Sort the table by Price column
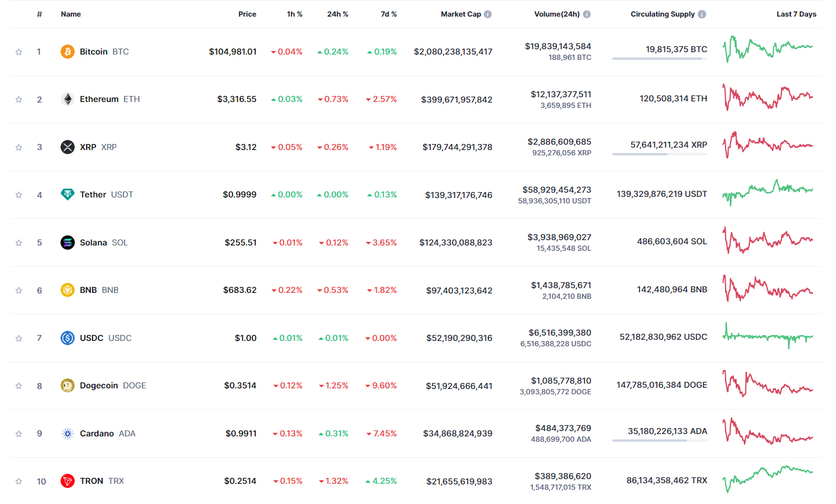This screenshot has width=836, height=504. pyautogui.click(x=247, y=14)
